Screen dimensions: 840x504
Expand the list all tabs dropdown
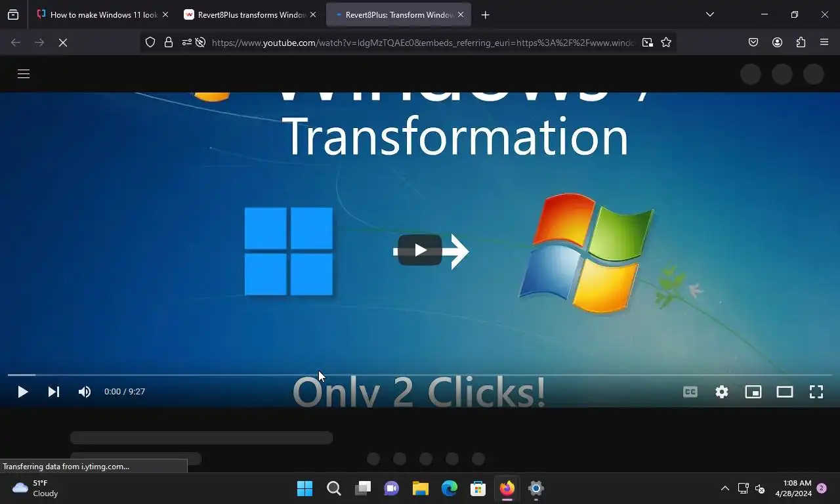[x=710, y=14]
